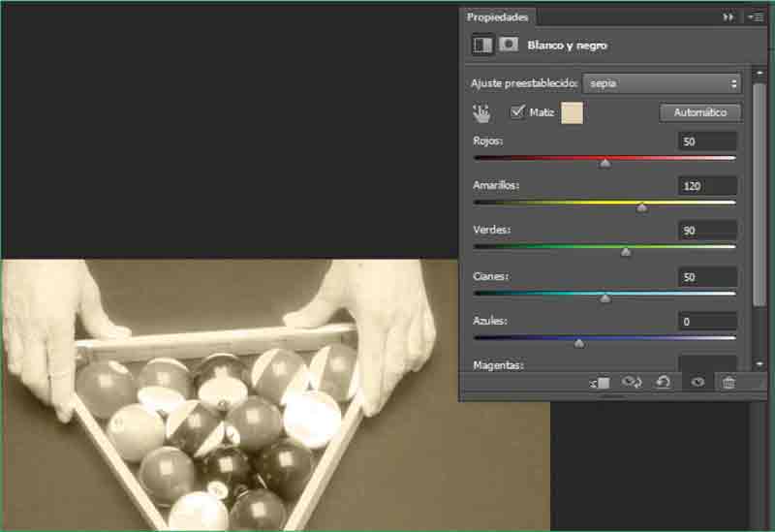Toggle layer visibility eye icon
Screen dimensions: 775x532
(x=697, y=383)
